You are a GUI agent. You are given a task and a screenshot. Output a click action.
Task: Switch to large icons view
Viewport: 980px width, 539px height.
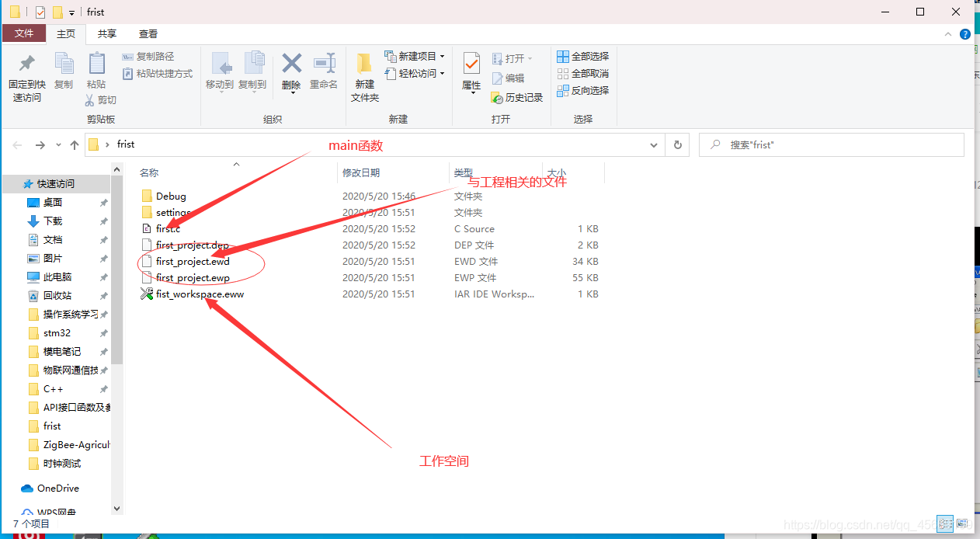point(962,524)
